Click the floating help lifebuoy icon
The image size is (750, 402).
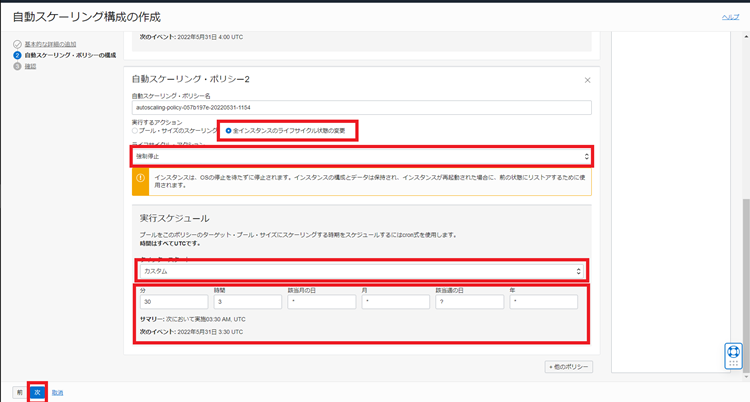pyautogui.click(x=732, y=356)
